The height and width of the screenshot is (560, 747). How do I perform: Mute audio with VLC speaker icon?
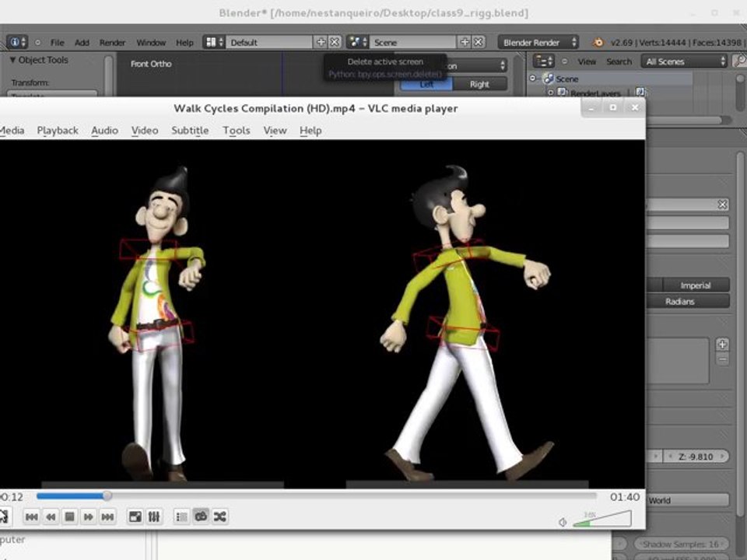tap(563, 523)
